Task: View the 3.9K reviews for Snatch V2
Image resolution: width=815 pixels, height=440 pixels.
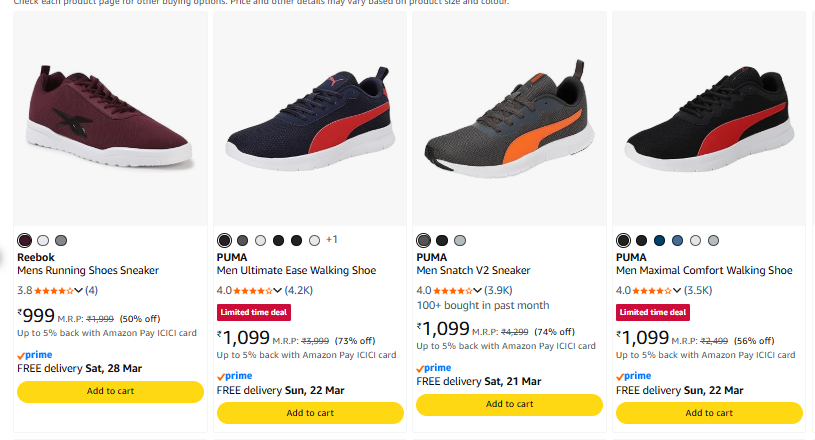Action: coord(499,290)
